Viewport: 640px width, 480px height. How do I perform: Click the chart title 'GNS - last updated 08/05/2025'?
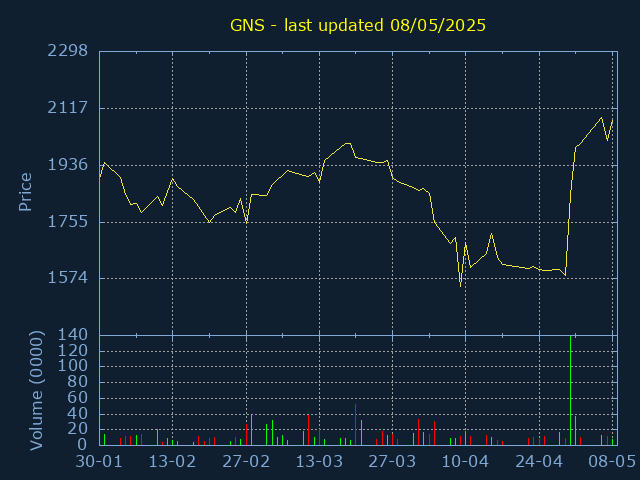(358, 25)
